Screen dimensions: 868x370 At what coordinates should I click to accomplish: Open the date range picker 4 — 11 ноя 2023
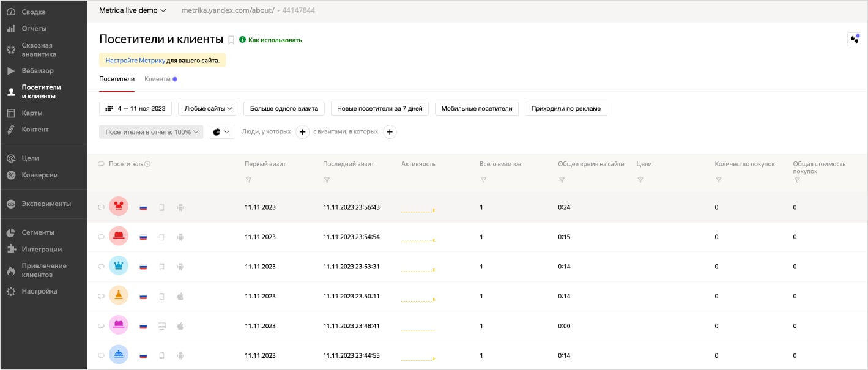135,108
